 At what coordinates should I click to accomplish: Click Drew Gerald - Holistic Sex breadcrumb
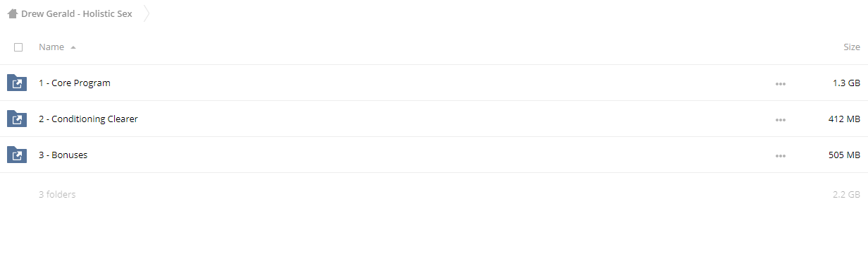77,13
